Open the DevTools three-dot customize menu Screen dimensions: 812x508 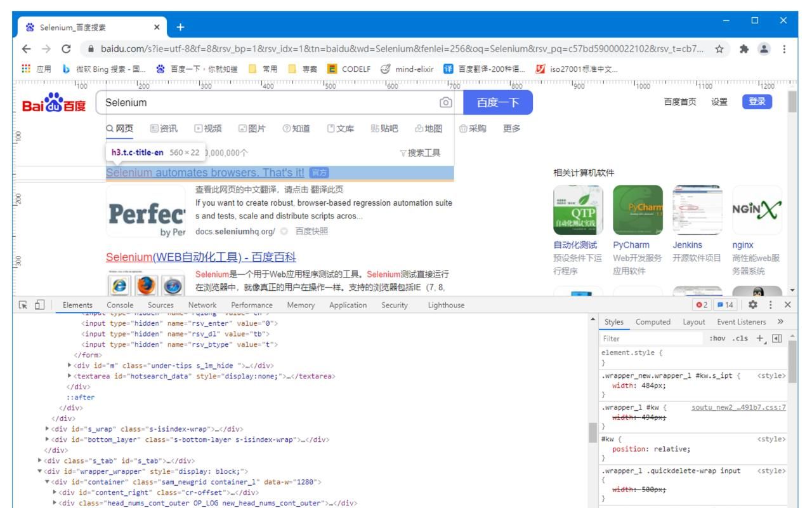tap(770, 305)
